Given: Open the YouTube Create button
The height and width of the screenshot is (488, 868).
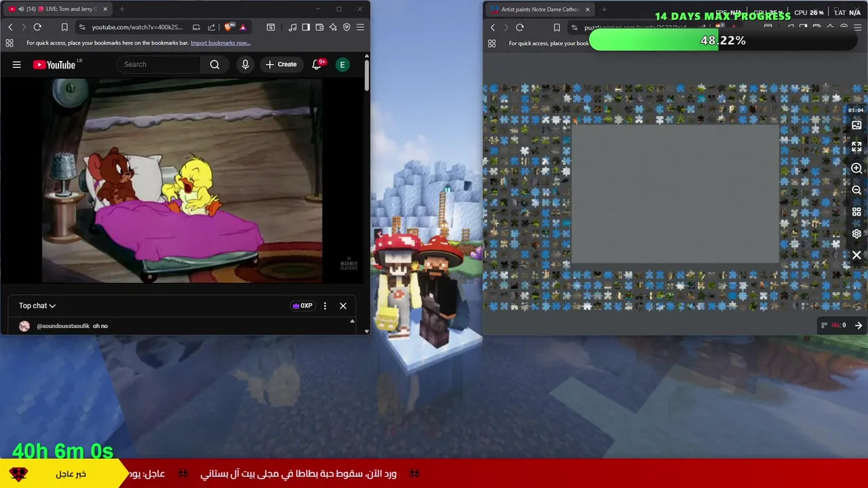Looking at the screenshot, I should tap(281, 64).
